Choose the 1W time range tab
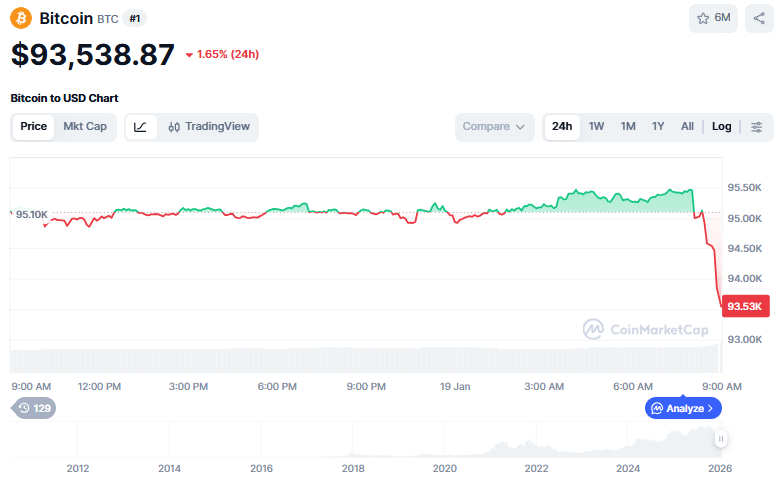Viewport: 779px width, 484px height. pos(596,127)
